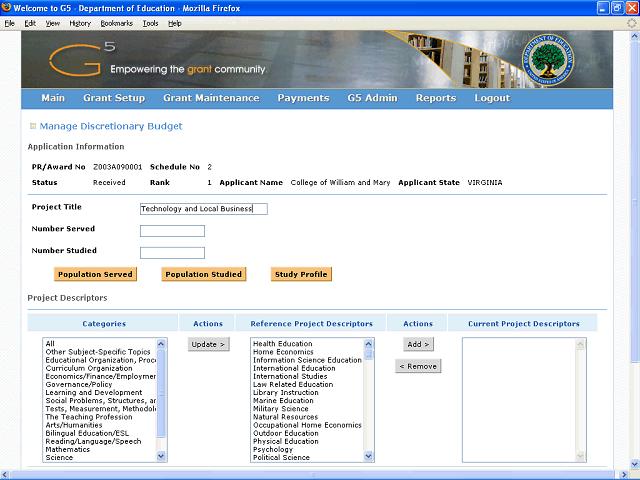Click the horizontal scrollbar right arrow
Viewport: 640px width, 480px height.
coord(624,475)
